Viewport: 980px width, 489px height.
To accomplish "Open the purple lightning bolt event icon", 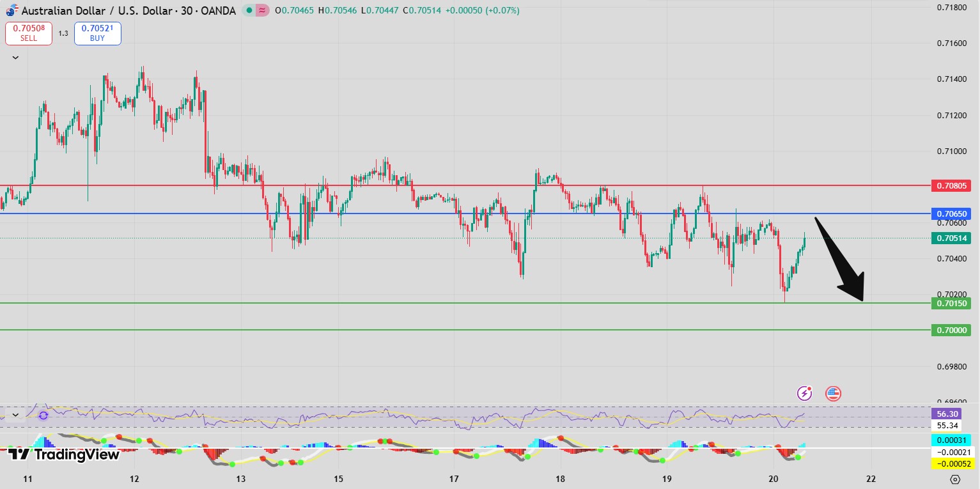I will point(804,393).
